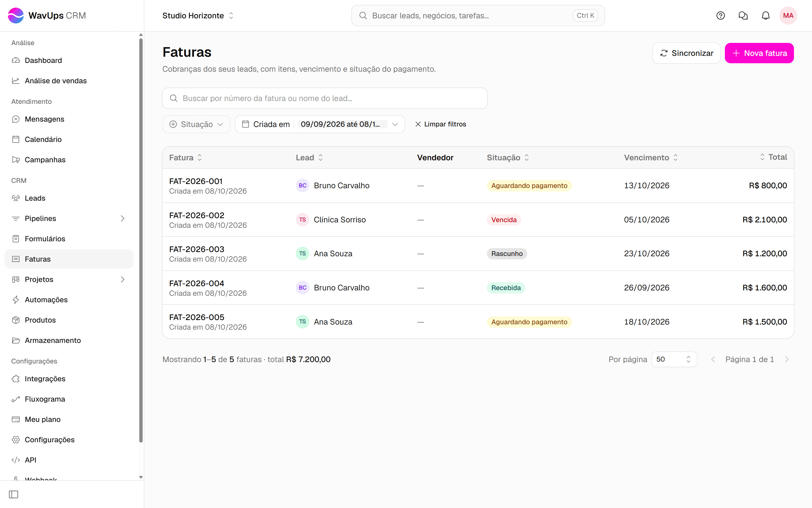812x508 pixels.
Task: Click the WavUps CRM logo
Action: click(47, 16)
